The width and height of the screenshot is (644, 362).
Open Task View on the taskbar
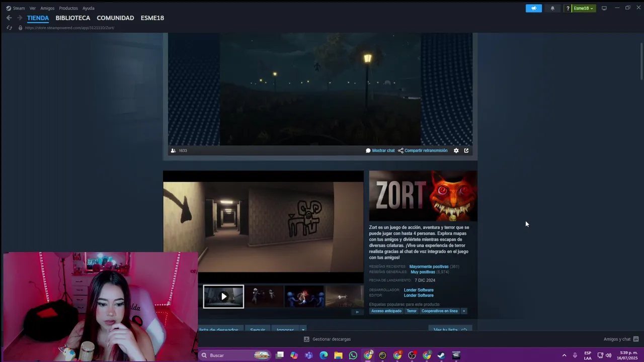coord(280,355)
